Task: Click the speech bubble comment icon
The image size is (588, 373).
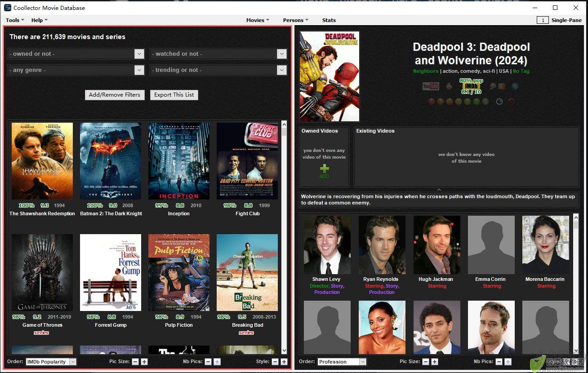Action: tap(493, 86)
